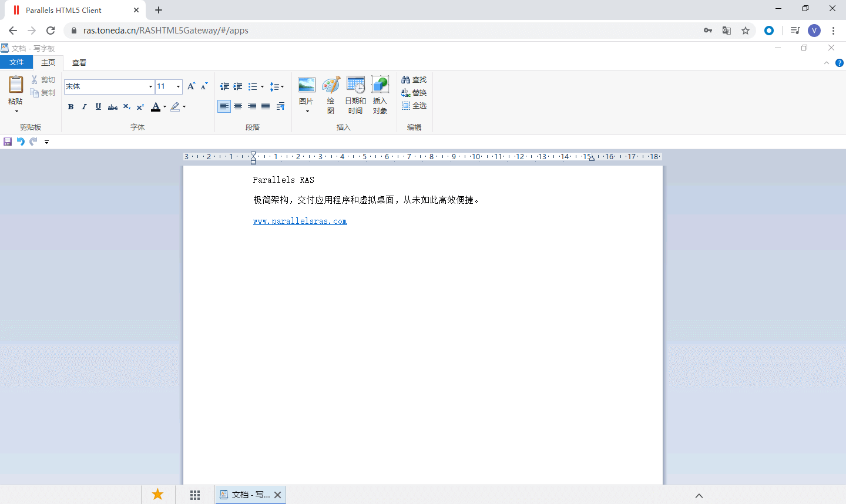Open WordPad help question mark icon
This screenshot has height=504, width=846.
840,63
